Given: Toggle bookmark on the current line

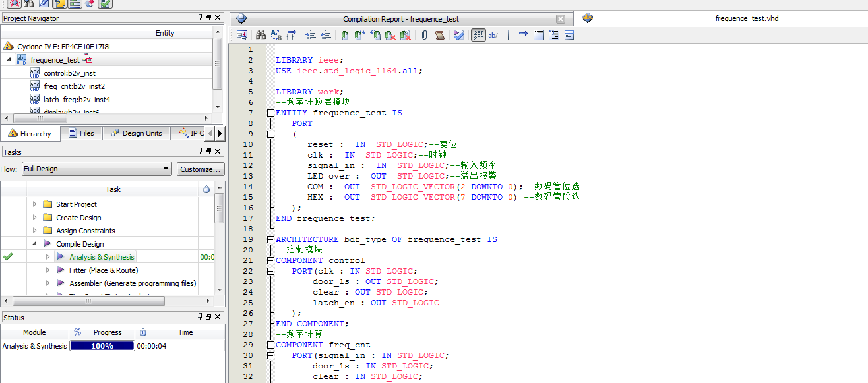Looking at the screenshot, I should [x=345, y=36].
